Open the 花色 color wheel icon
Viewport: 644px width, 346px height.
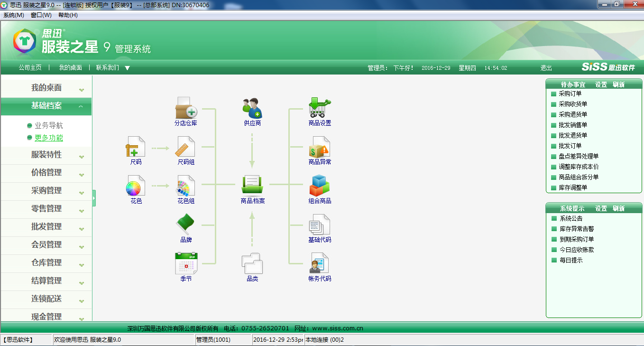pyautogui.click(x=136, y=186)
